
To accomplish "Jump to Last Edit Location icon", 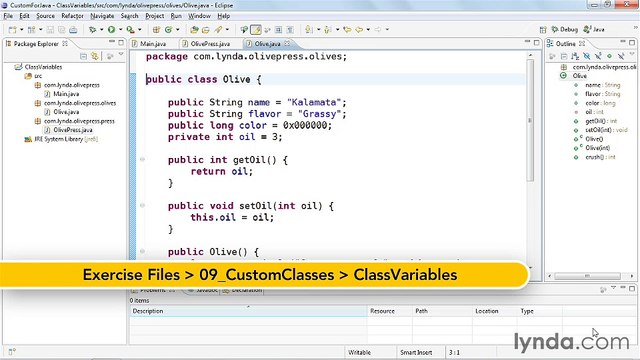I will (x=347, y=29).
